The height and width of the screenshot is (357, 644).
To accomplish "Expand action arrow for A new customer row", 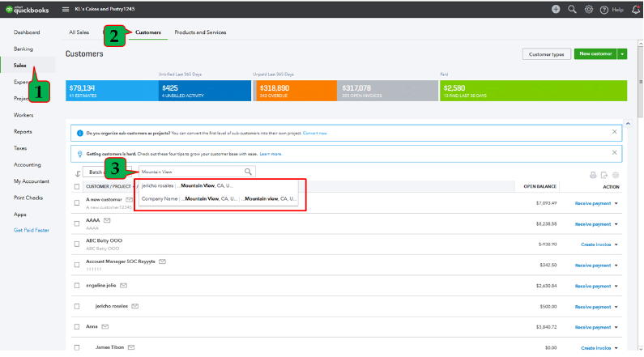I will [616, 203].
